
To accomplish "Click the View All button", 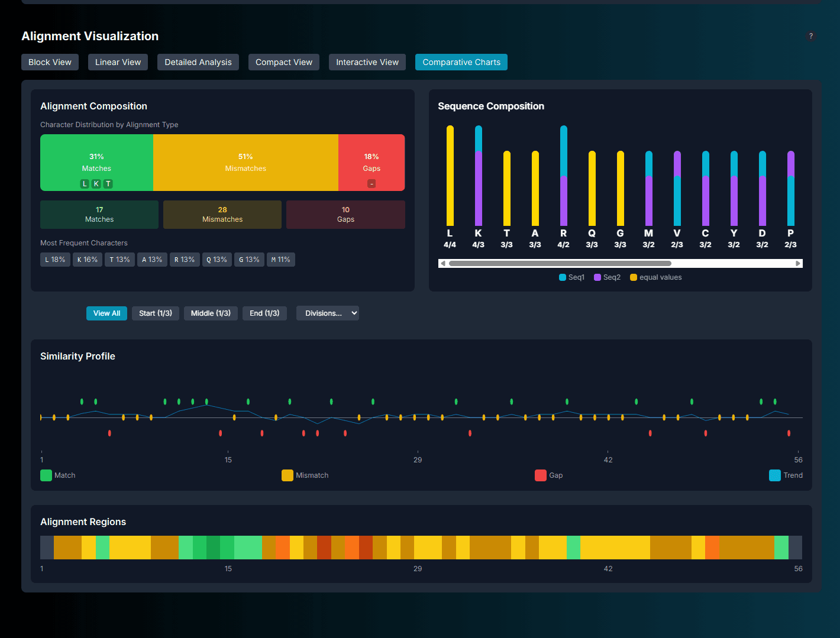I will tap(106, 313).
